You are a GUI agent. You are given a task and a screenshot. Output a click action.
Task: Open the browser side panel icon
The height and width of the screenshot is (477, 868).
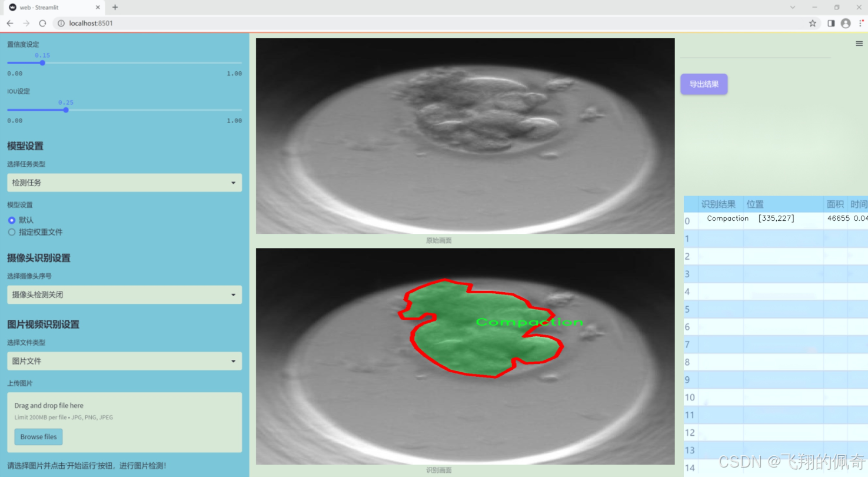coord(831,23)
